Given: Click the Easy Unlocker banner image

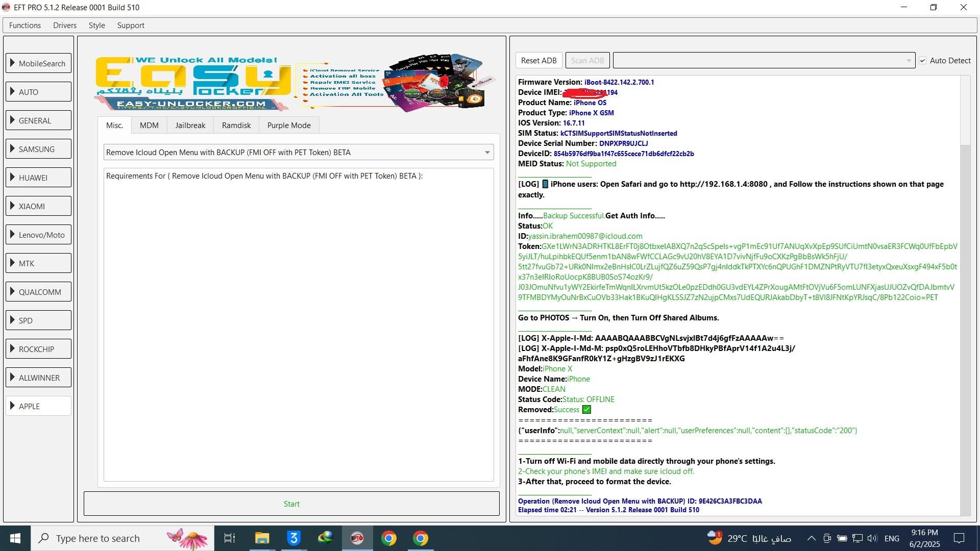Looking at the screenshot, I should tap(295, 83).
